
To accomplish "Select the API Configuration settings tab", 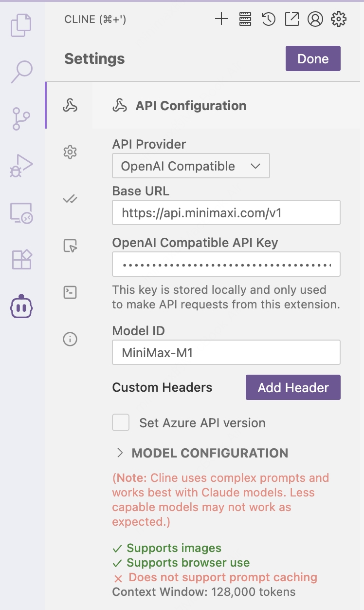I will [x=70, y=105].
